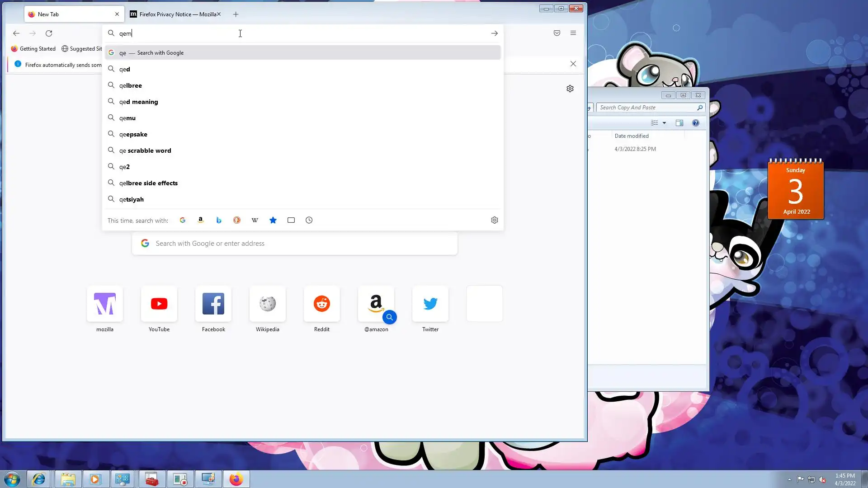Search this time with Amazon icon
Image resolution: width=868 pixels, height=488 pixels.
pos(201,220)
